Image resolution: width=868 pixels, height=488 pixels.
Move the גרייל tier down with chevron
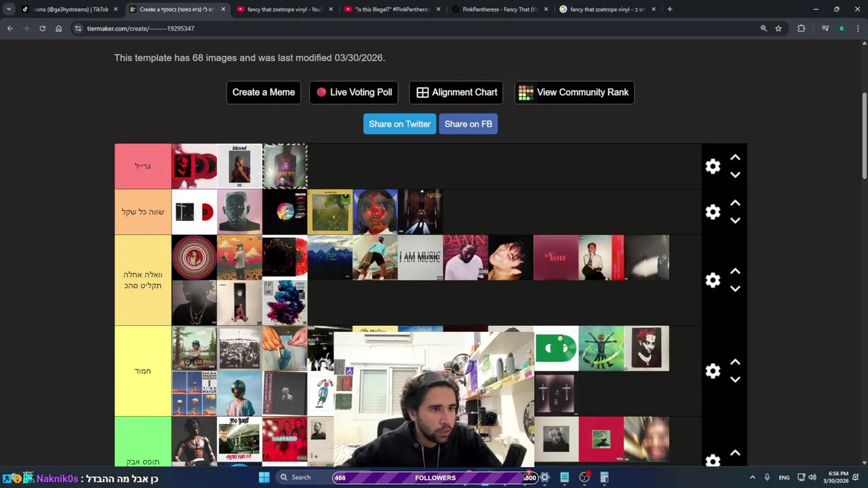pyautogui.click(x=735, y=175)
